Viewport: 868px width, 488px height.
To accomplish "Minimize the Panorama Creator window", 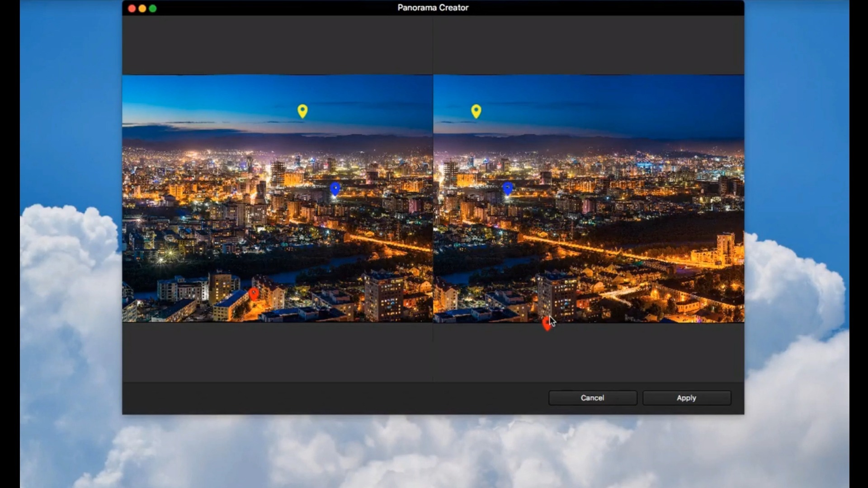I will coord(142,8).
